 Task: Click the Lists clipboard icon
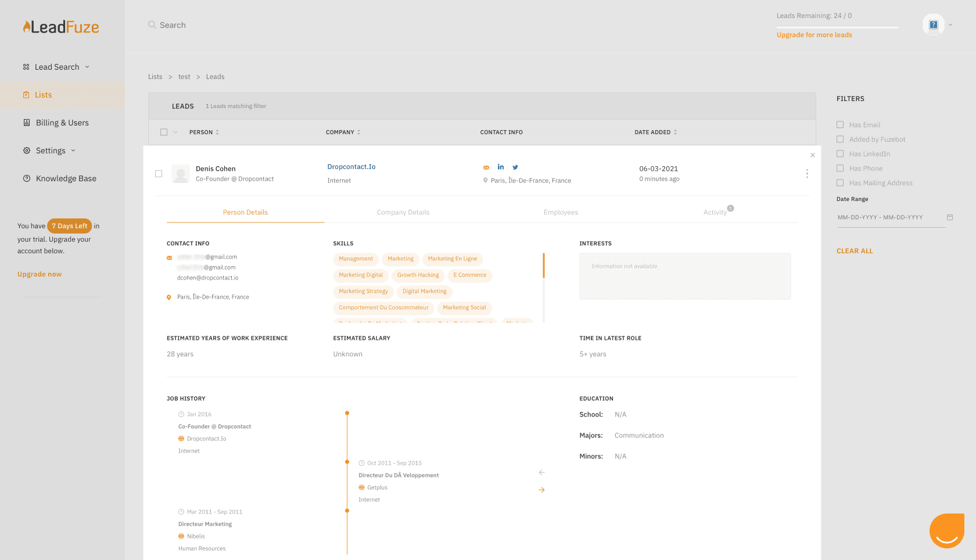(26, 95)
